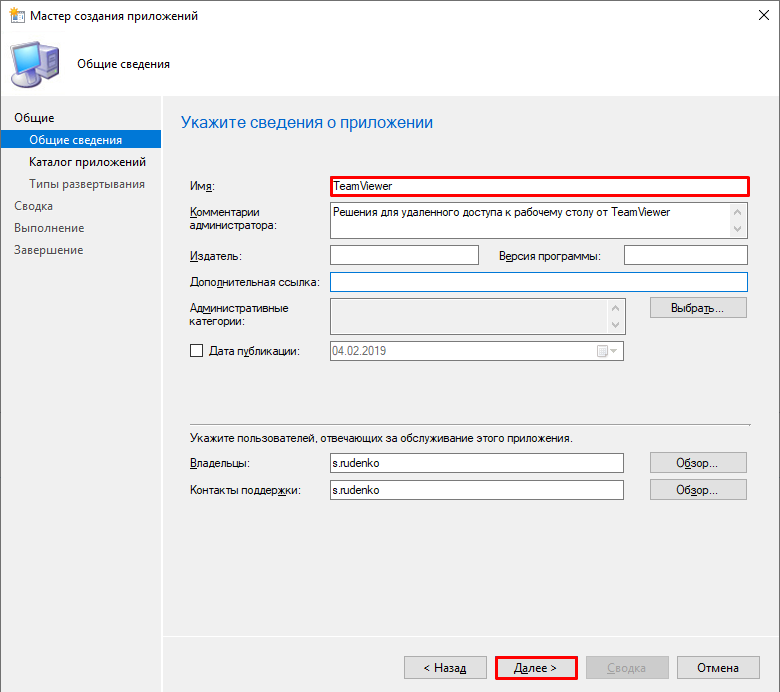
Task: Select the Сводка step in sidebar
Action: (33, 205)
